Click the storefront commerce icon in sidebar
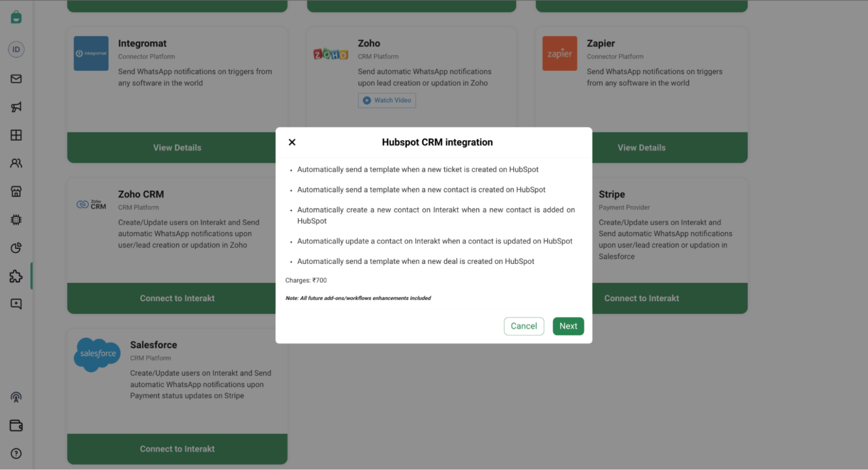868x470 pixels. [x=16, y=191]
